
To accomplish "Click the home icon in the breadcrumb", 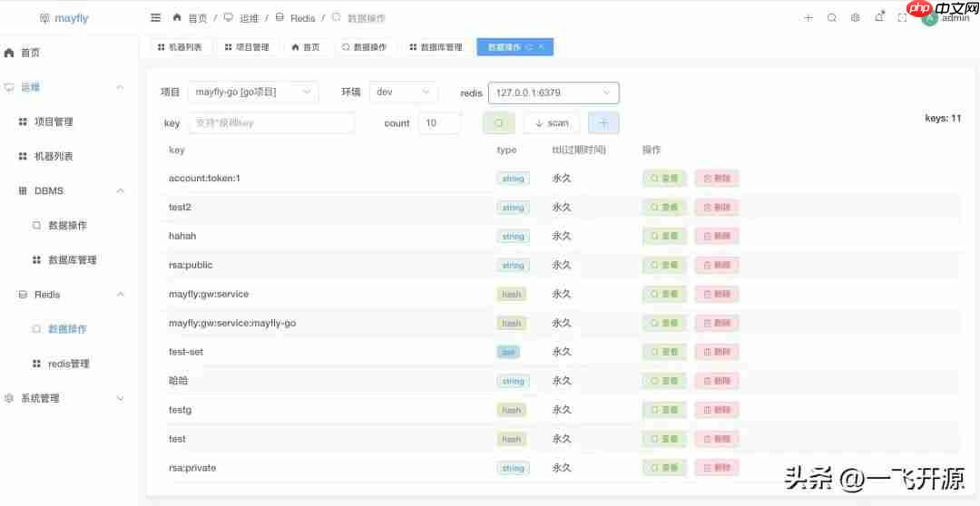I will click(177, 17).
